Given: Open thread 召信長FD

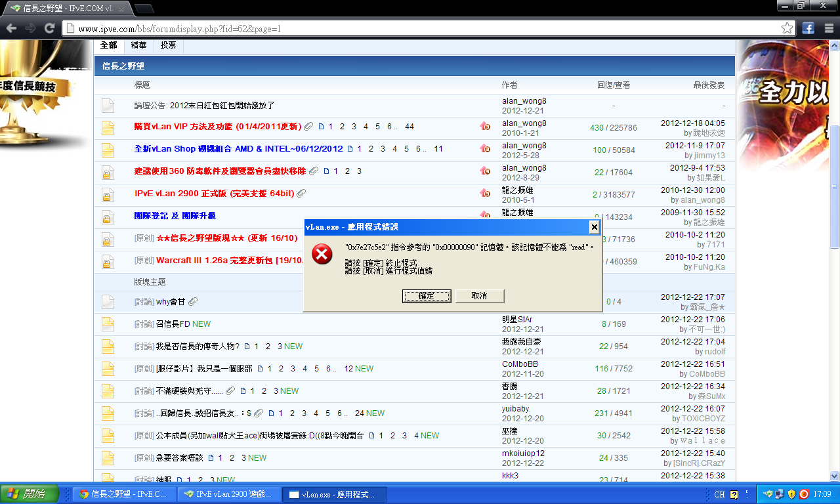Looking at the screenshot, I should pos(173,324).
